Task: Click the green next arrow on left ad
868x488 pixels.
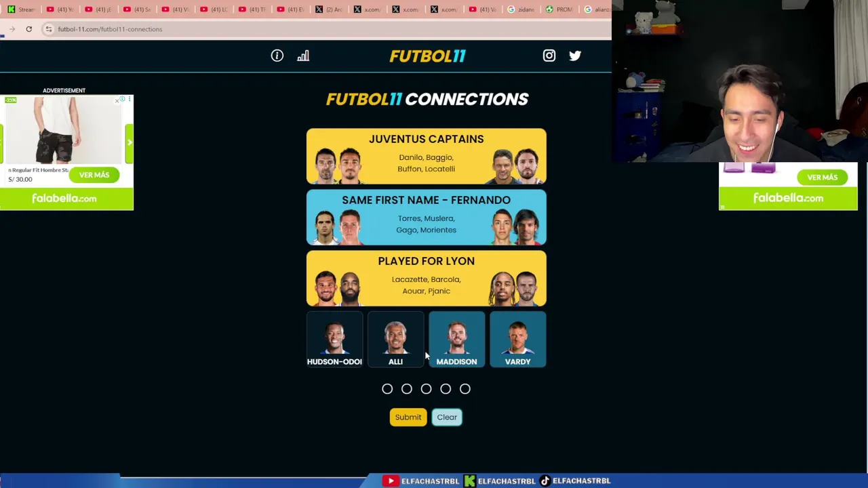Action: [x=130, y=142]
